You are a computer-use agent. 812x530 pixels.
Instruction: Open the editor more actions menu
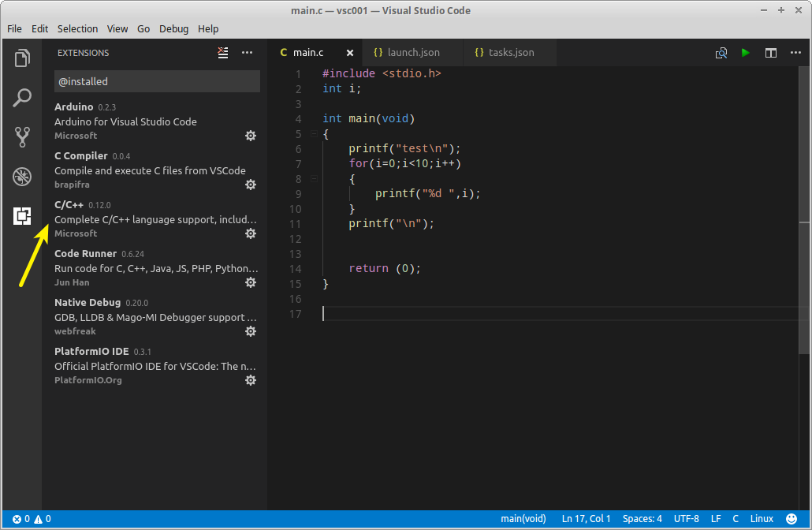pyautogui.click(x=795, y=52)
